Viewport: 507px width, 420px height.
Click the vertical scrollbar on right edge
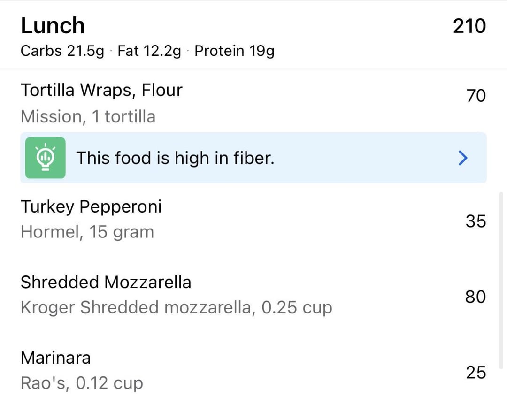501,280
